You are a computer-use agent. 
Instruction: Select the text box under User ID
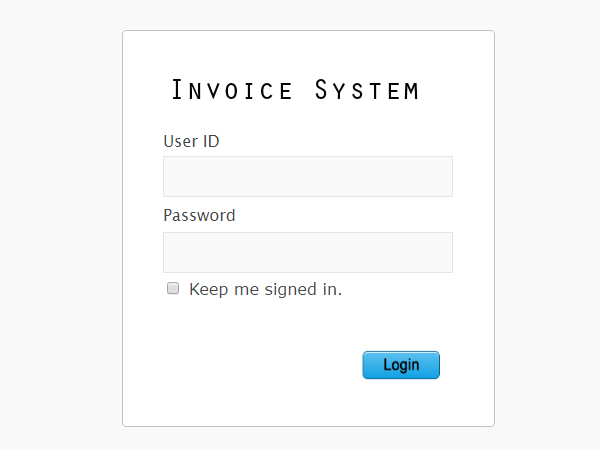(307, 176)
